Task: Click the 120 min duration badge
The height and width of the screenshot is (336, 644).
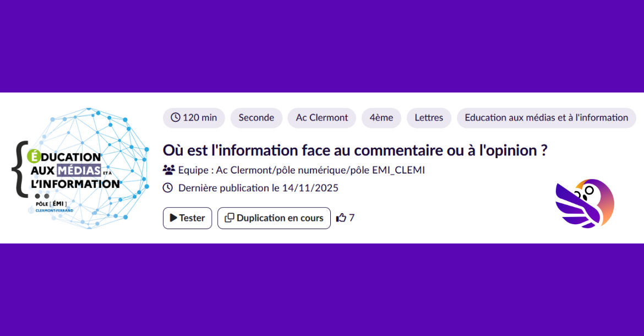Action: [194, 117]
